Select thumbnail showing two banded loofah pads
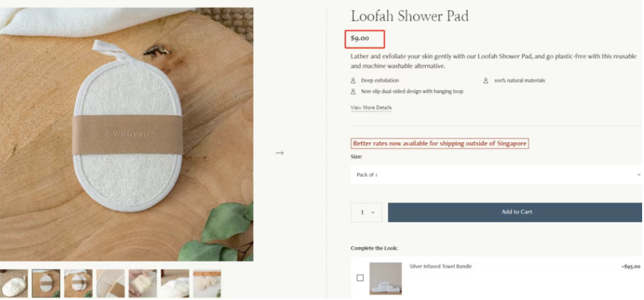This screenshot has height=300, width=644. [78, 283]
